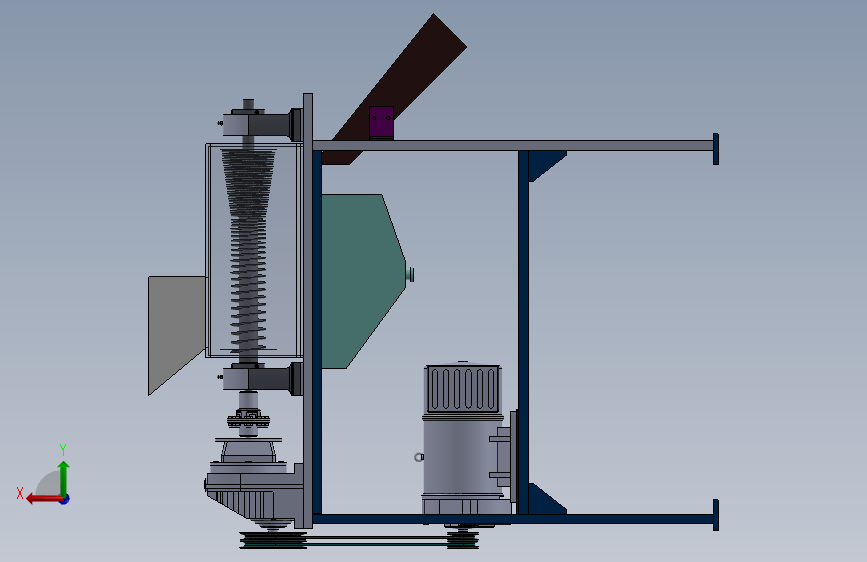Screen dimensions: 867x562
Task: Select the upper triangular gusset plate
Action: pyautogui.click(x=542, y=162)
